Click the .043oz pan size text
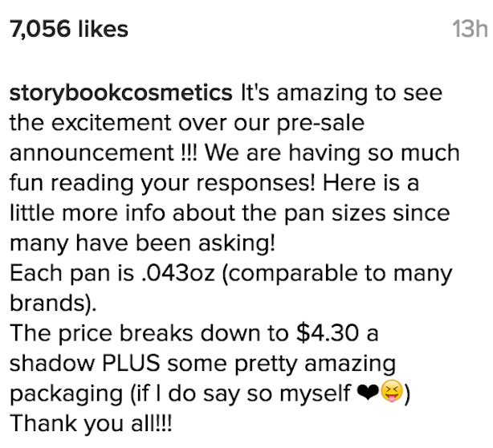Image resolution: width=493 pixels, height=448 pixels. 178,273
